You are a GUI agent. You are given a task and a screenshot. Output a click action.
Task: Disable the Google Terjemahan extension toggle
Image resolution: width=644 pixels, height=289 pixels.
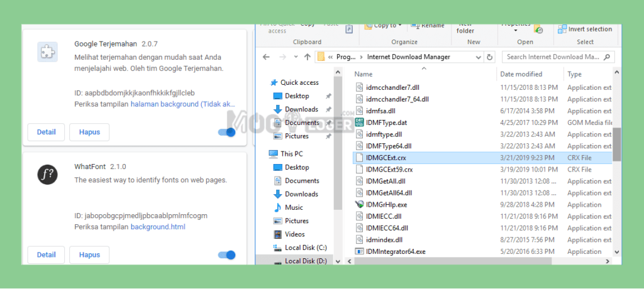(226, 132)
